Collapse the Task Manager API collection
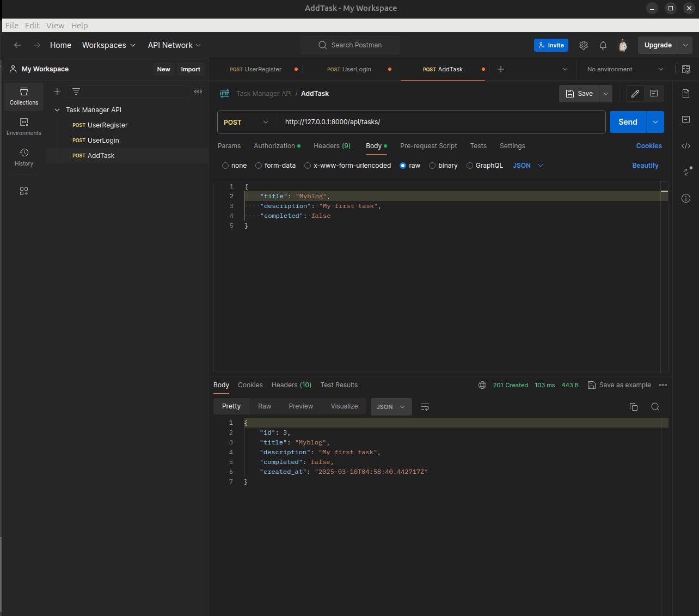The image size is (699, 616). click(57, 110)
